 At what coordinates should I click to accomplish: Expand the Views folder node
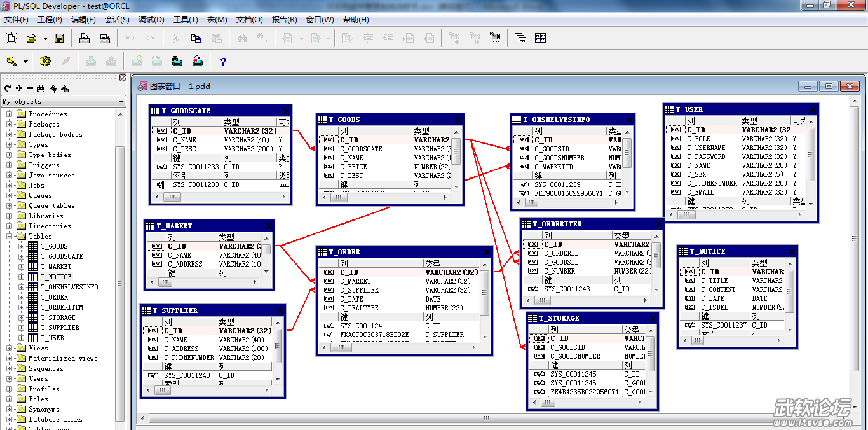10,349
